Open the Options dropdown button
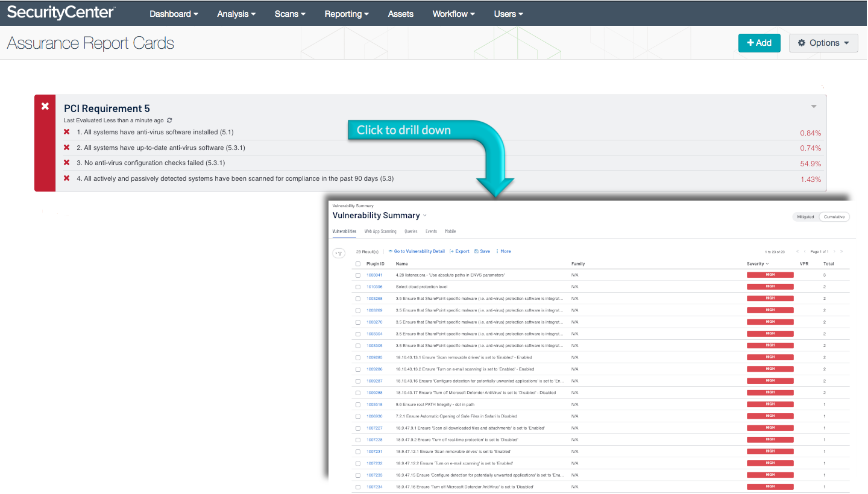 823,43
